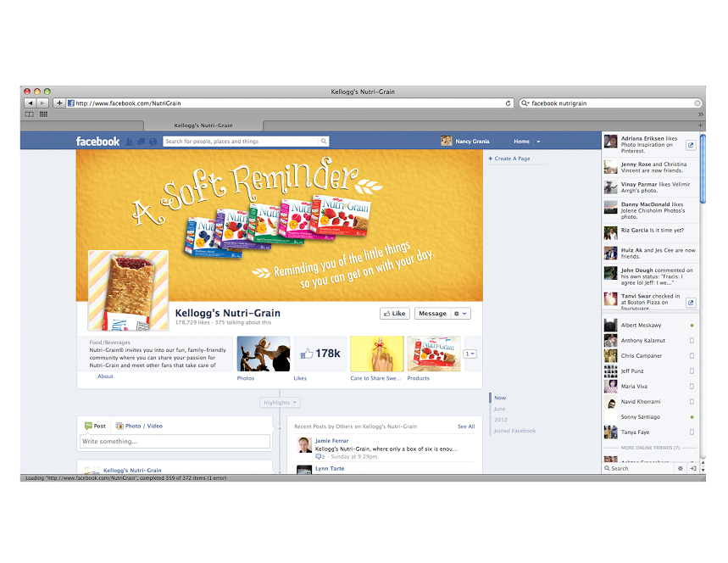Open a new tab with the plus button

(x=700, y=125)
